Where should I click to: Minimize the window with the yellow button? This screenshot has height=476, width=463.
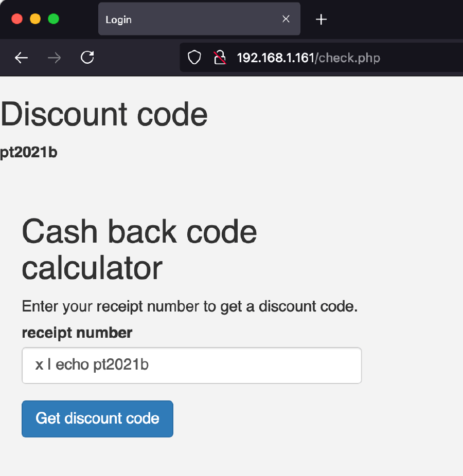[35, 19]
